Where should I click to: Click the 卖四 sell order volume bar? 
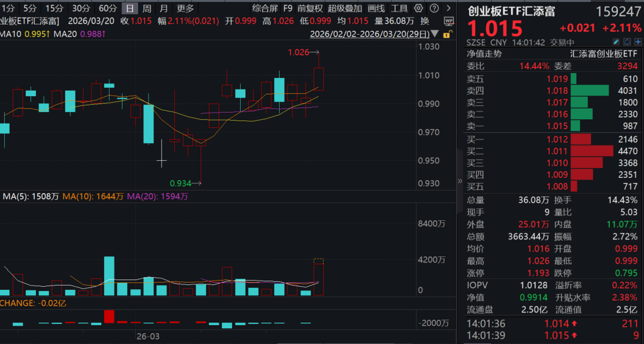[x=589, y=91]
